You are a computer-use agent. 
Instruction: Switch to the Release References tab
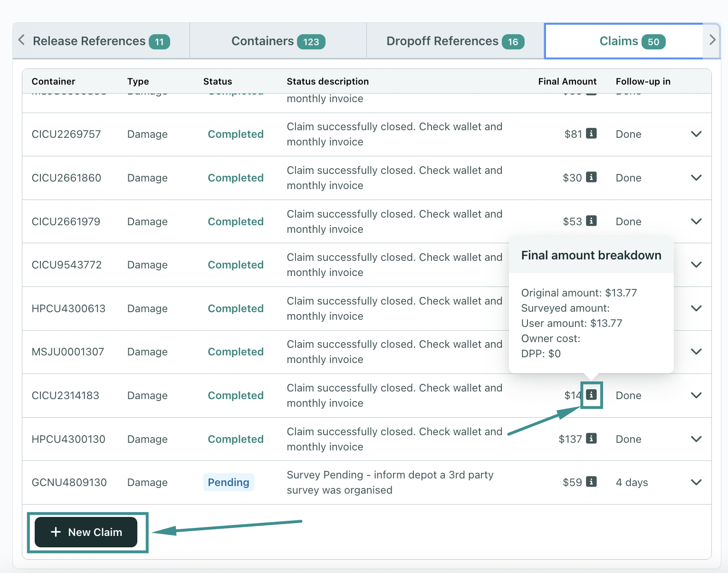(x=101, y=41)
